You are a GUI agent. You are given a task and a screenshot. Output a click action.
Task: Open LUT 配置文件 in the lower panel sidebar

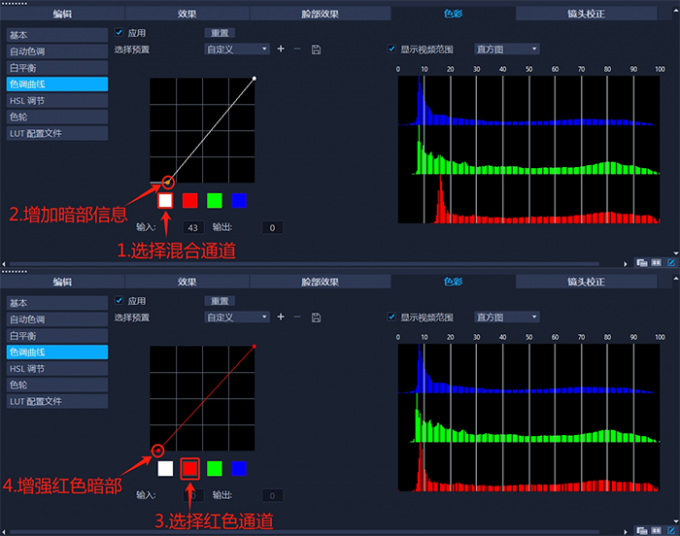click(x=57, y=401)
